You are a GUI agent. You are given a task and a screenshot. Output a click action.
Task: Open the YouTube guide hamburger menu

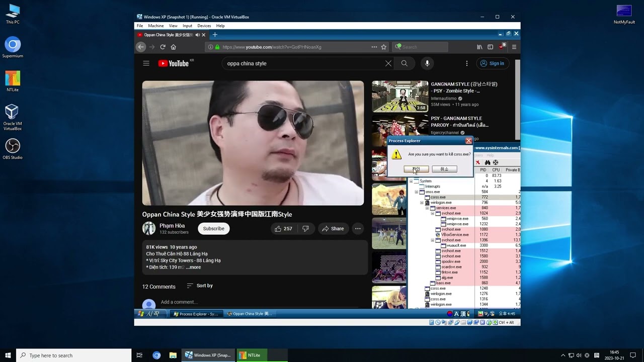point(146,63)
